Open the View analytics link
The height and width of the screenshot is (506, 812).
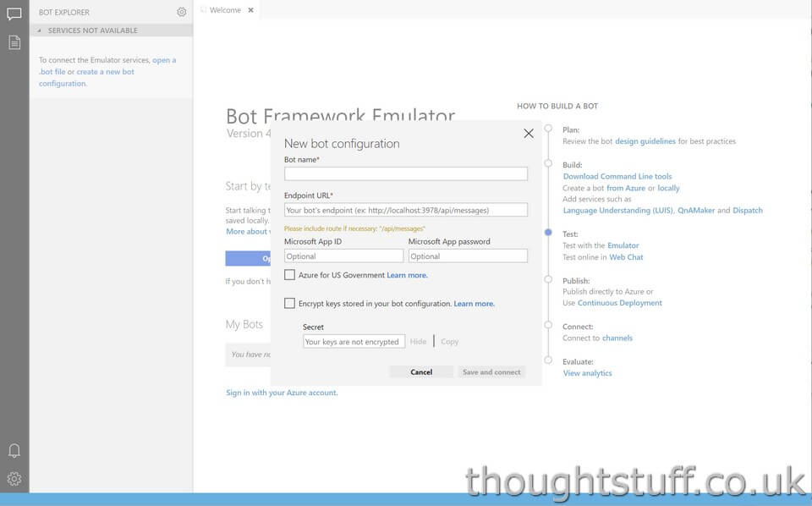pos(587,373)
